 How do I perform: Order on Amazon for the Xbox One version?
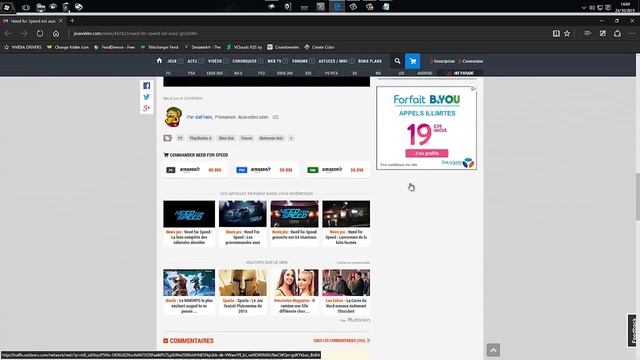tap(337, 170)
